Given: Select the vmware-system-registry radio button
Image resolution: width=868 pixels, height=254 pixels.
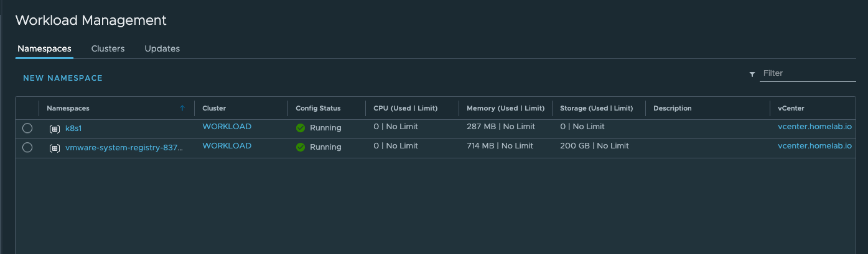Looking at the screenshot, I should pyautogui.click(x=27, y=148).
